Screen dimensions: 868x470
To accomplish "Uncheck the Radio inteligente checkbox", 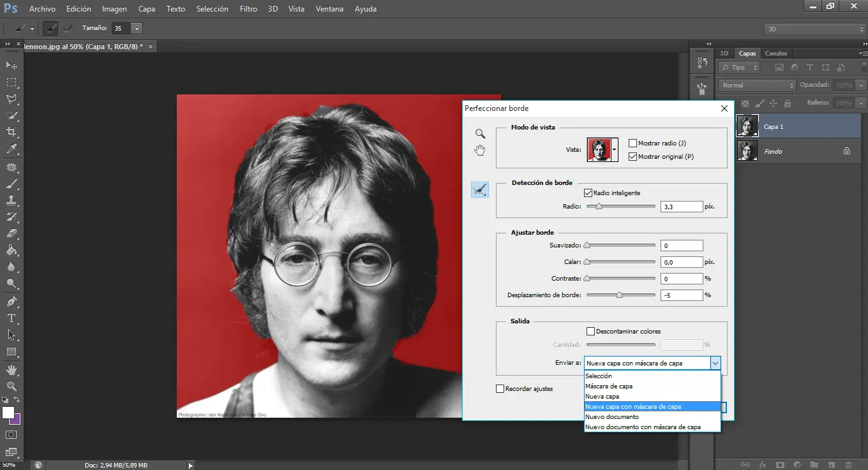I will 588,193.
